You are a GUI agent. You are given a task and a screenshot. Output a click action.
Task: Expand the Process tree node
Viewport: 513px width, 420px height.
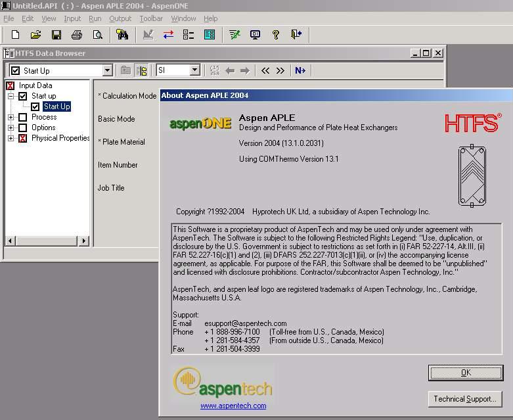[11, 117]
